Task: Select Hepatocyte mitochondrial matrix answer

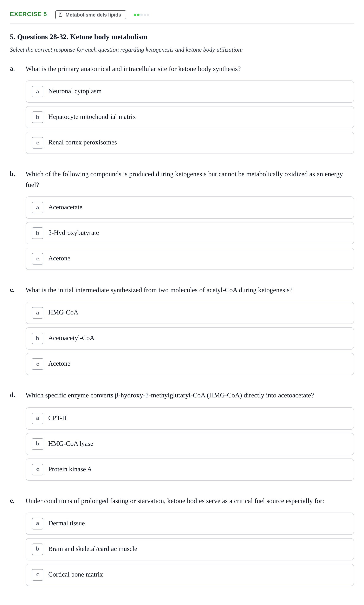Action: pos(190,117)
